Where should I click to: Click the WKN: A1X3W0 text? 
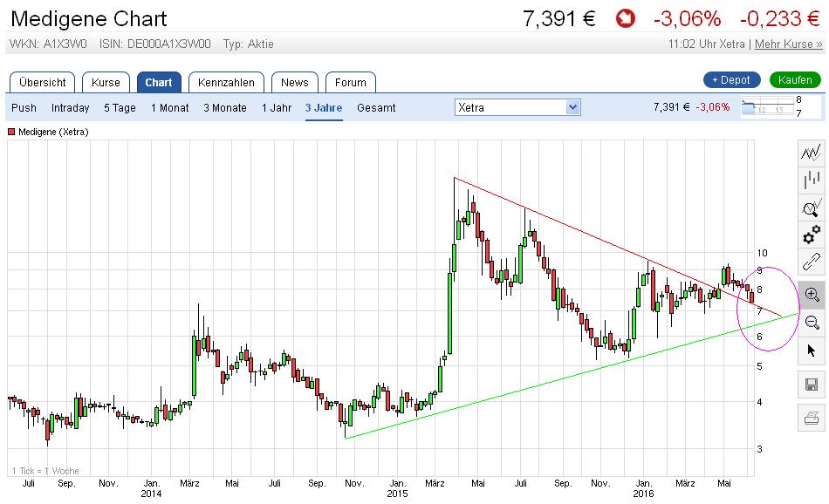click(48, 44)
